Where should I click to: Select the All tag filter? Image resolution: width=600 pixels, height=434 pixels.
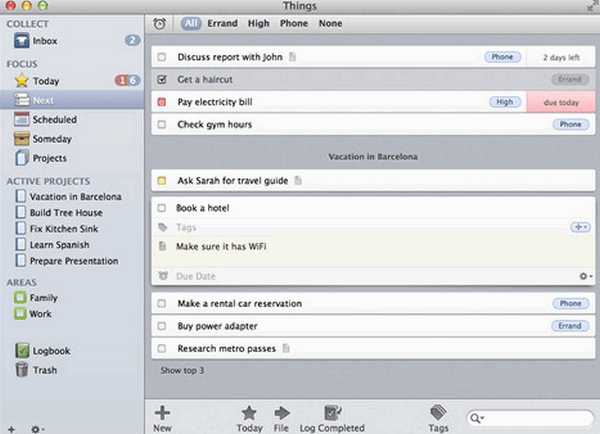[x=191, y=23]
